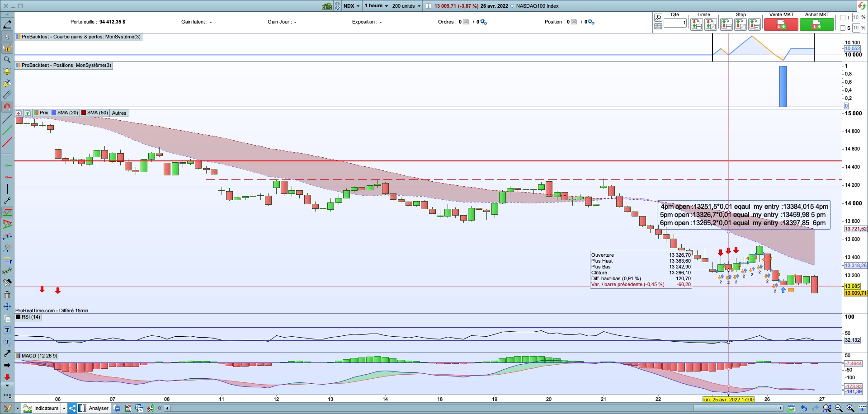This screenshot has width=868, height=414.
Task: Click the scrollbar left arrow
Action: (167, 408)
